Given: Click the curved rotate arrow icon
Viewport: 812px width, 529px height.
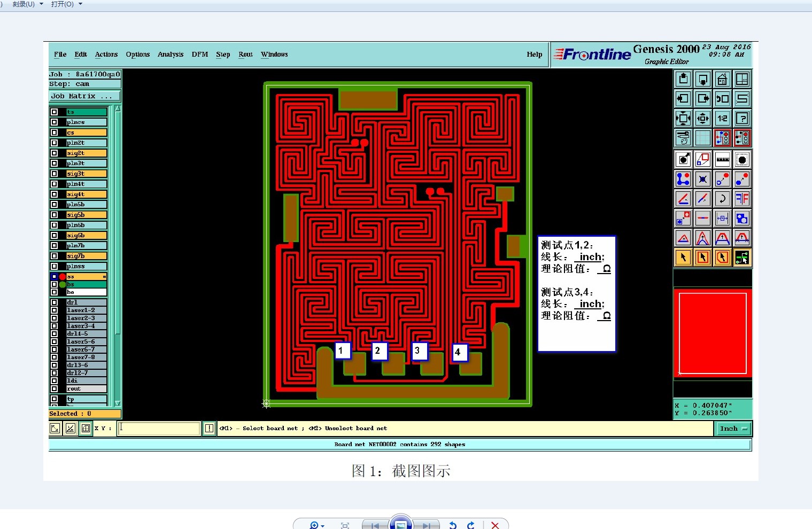Looking at the screenshot, I should 723,199.
